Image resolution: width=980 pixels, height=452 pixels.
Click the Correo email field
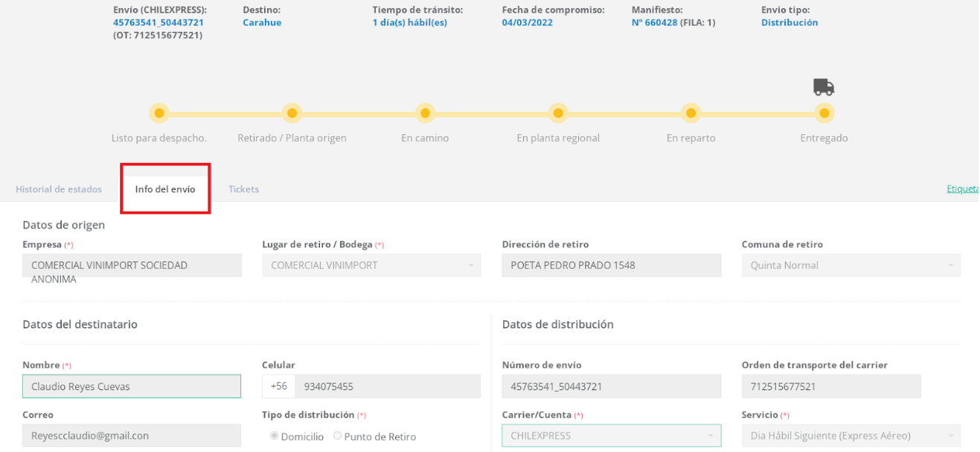132,436
